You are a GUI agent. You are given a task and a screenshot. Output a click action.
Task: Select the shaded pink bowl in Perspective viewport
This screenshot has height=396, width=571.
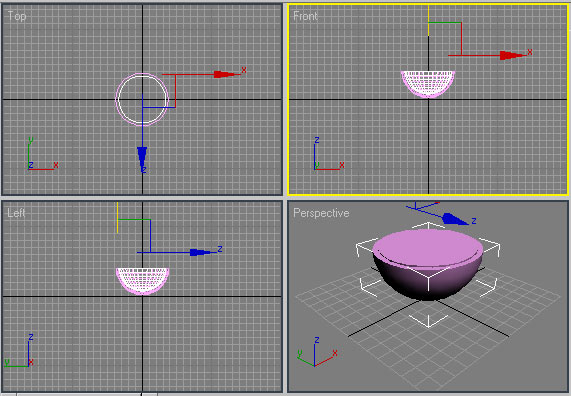pyautogui.click(x=428, y=264)
